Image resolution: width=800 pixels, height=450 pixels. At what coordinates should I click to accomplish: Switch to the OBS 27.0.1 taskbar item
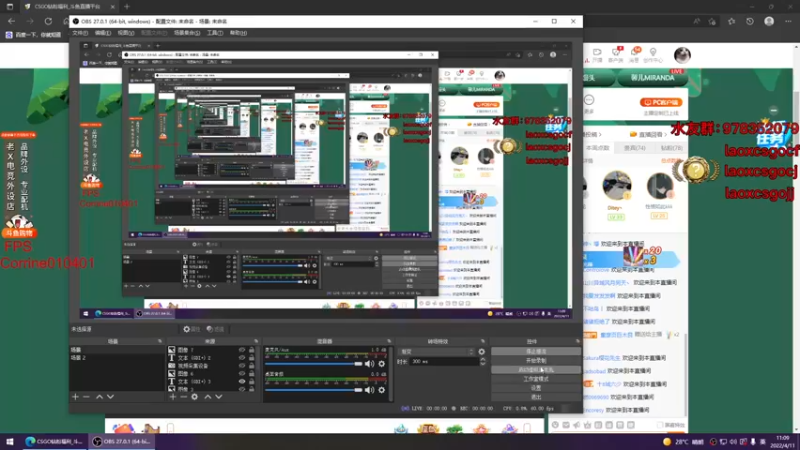click(122, 442)
